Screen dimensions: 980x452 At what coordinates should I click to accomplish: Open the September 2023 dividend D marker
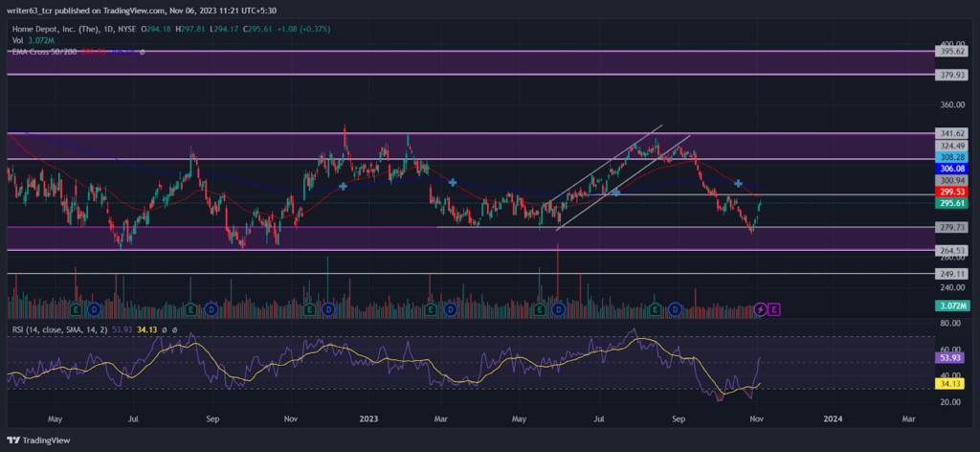coord(675,309)
